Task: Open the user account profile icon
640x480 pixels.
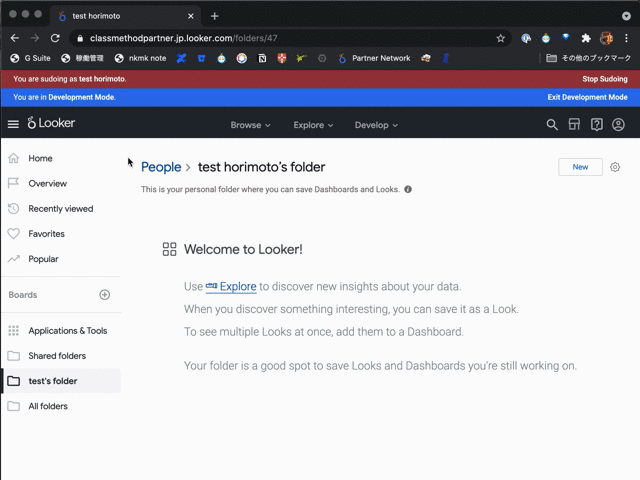Action: [x=618, y=124]
